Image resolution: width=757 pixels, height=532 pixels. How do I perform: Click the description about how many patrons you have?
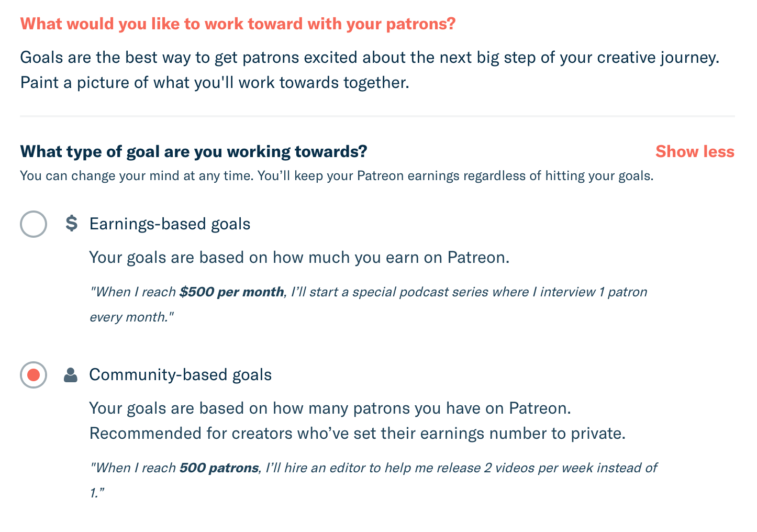(x=330, y=408)
